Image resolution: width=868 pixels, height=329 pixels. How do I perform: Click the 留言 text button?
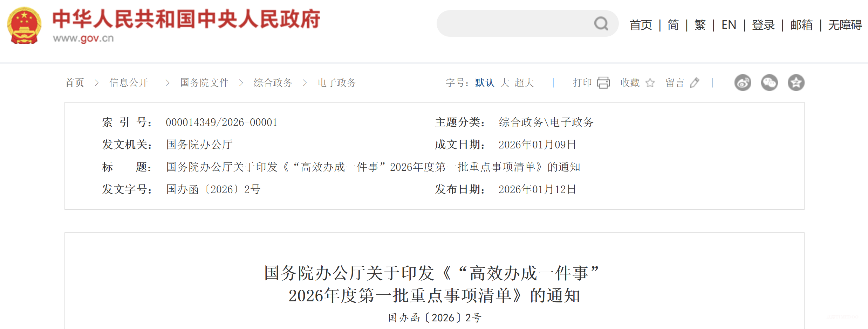675,83
